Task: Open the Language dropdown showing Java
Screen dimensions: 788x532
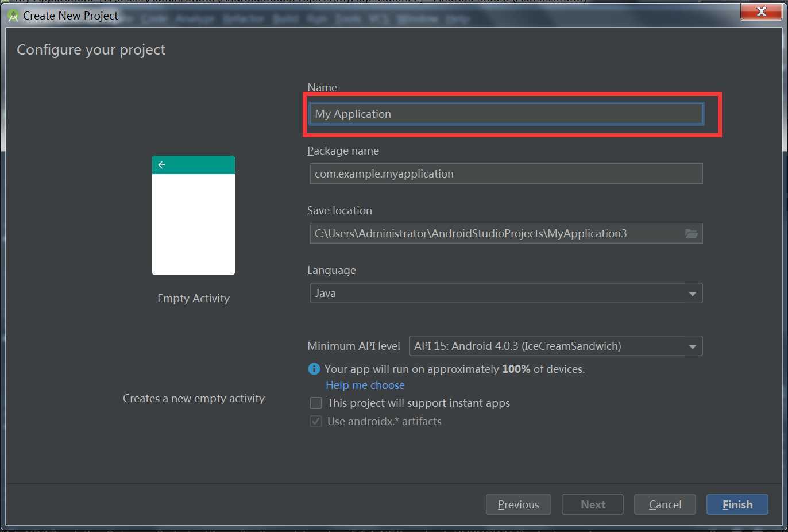Action: tap(506, 293)
